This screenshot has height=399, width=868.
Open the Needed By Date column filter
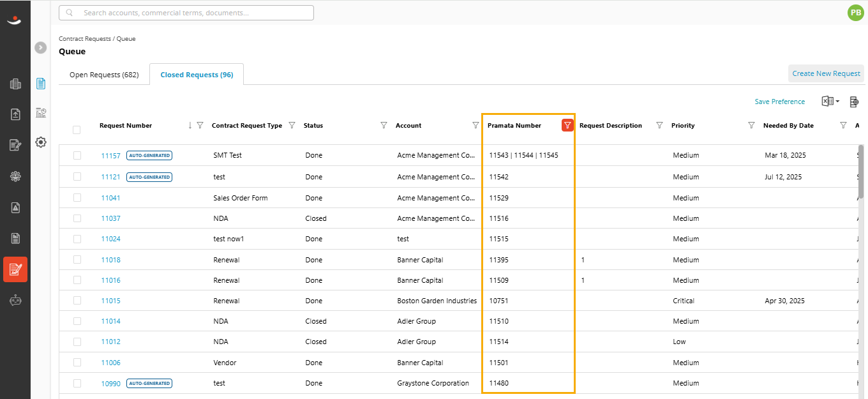click(843, 125)
